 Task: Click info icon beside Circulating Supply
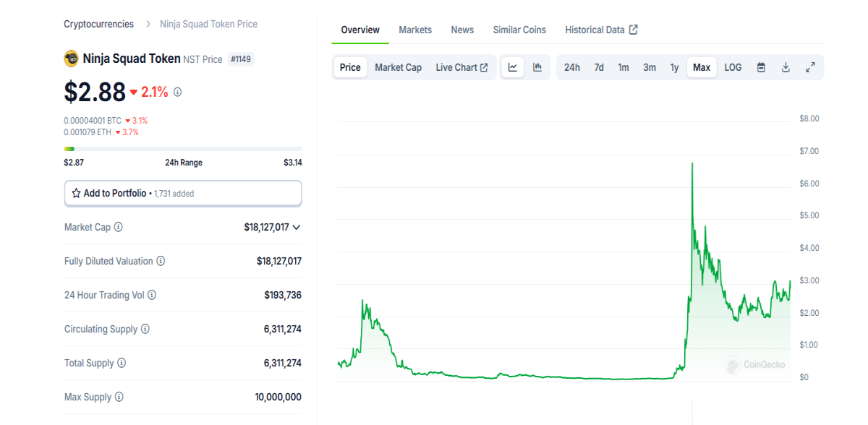(x=145, y=329)
